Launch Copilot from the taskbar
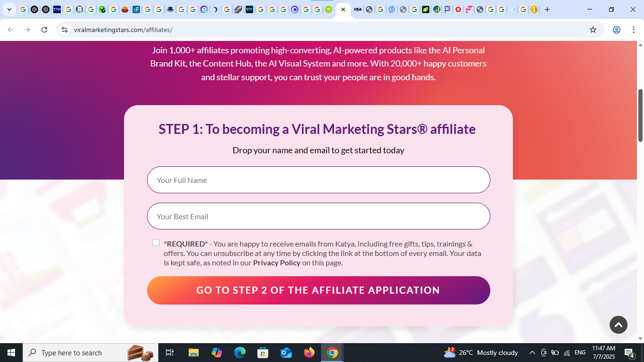The width and height of the screenshot is (644, 362). point(217,353)
